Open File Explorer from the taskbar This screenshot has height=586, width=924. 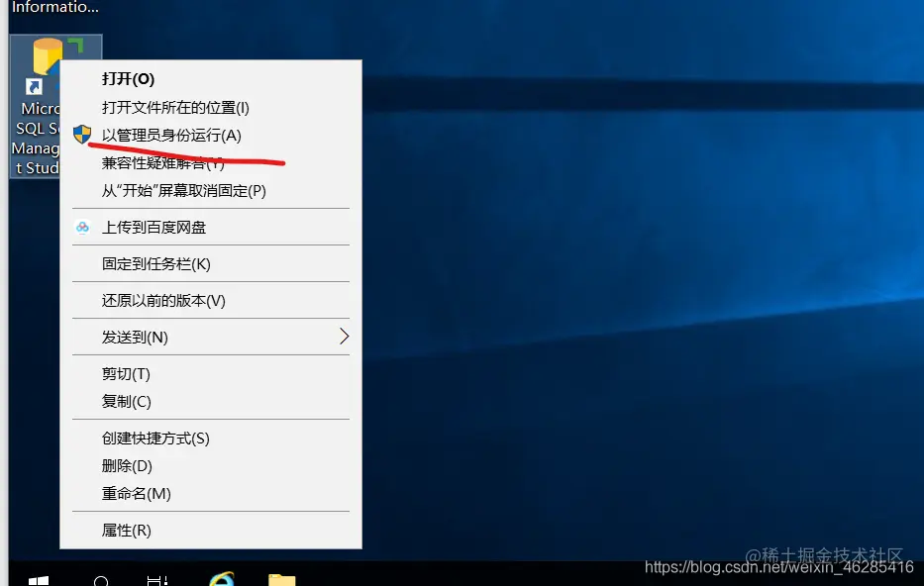(280, 579)
